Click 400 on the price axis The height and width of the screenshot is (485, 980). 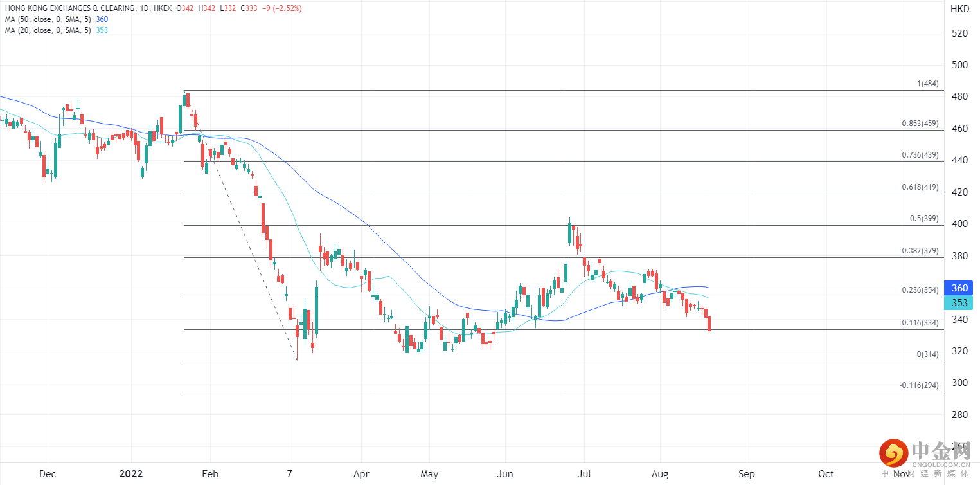959,224
